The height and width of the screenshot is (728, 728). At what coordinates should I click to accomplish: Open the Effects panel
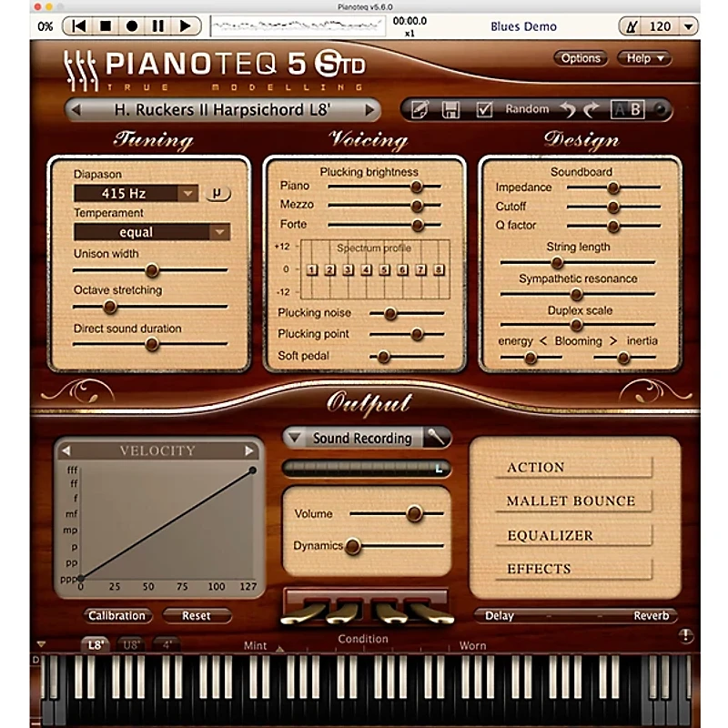click(538, 569)
